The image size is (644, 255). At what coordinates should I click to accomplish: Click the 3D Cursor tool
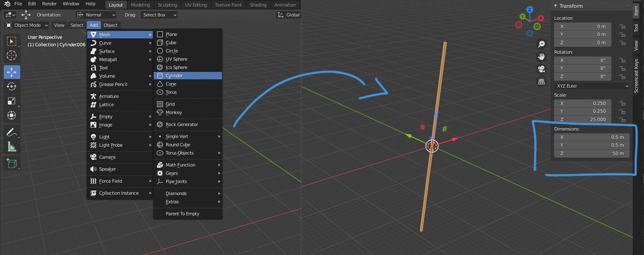click(x=11, y=55)
